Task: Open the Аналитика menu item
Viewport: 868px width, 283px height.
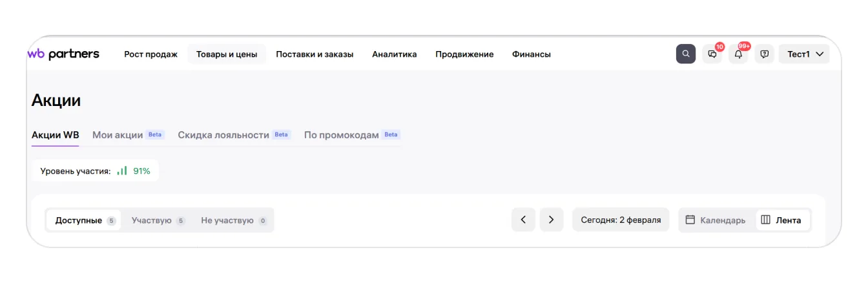Action: tap(394, 54)
